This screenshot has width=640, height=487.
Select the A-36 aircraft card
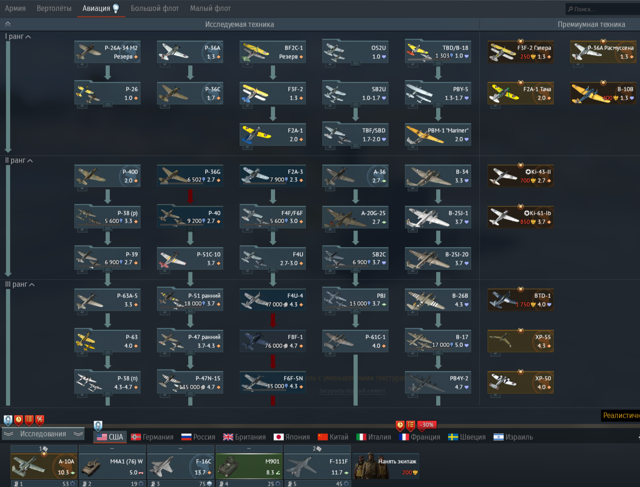click(355, 176)
